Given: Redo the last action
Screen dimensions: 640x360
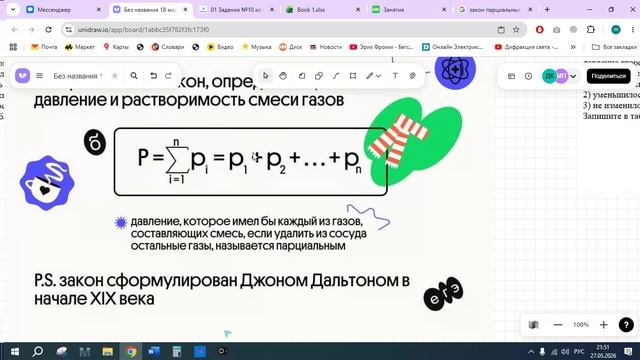Looking at the screenshot, I should [x=168, y=76].
